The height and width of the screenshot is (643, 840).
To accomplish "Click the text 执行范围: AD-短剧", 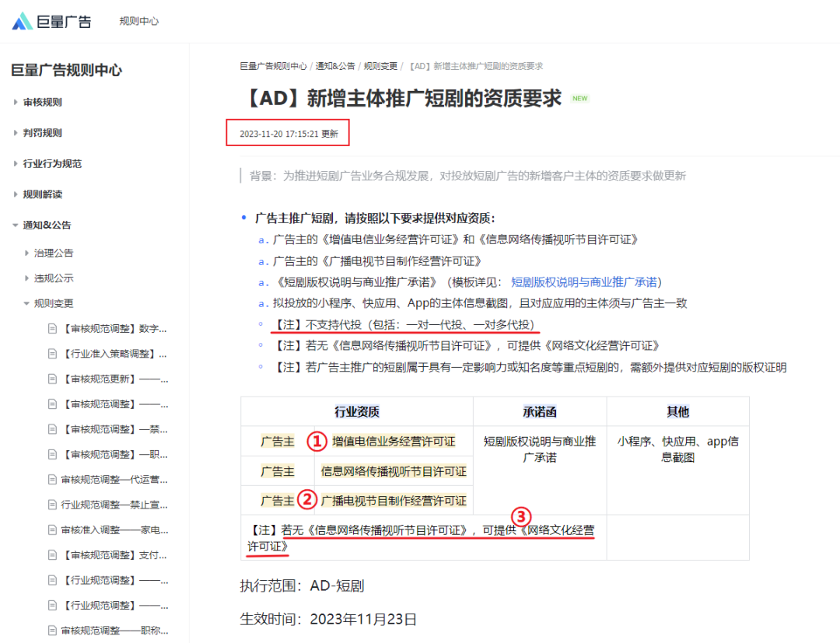I will (x=302, y=585).
